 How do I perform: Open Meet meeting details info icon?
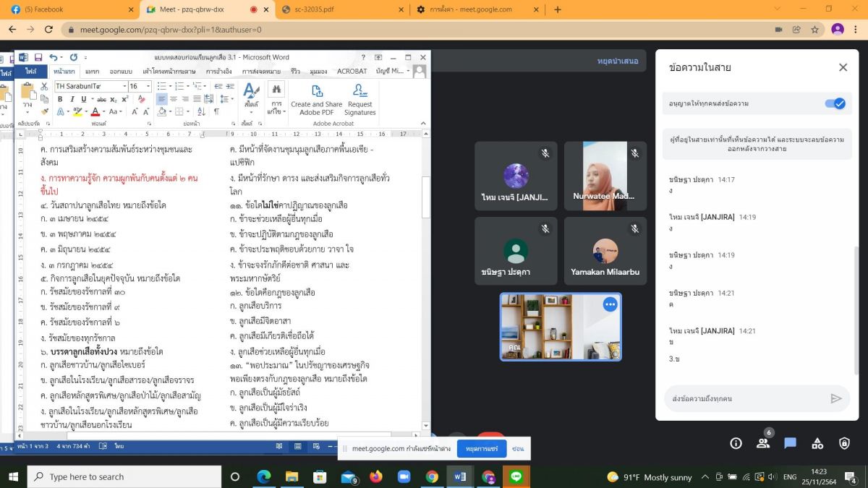pyautogui.click(x=736, y=443)
